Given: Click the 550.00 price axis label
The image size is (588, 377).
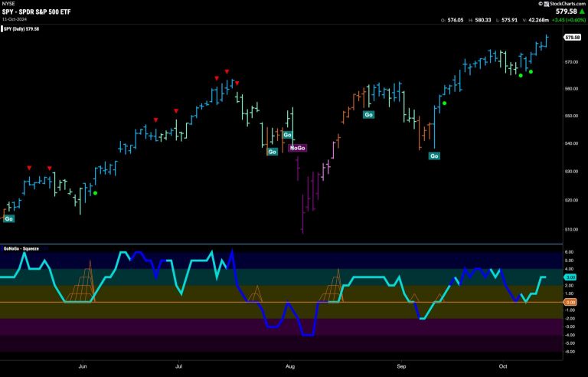Looking at the screenshot, I should [x=571, y=116].
